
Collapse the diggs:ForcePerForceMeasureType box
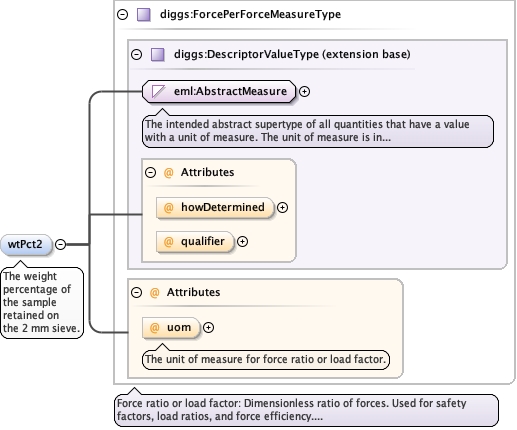[x=123, y=15]
